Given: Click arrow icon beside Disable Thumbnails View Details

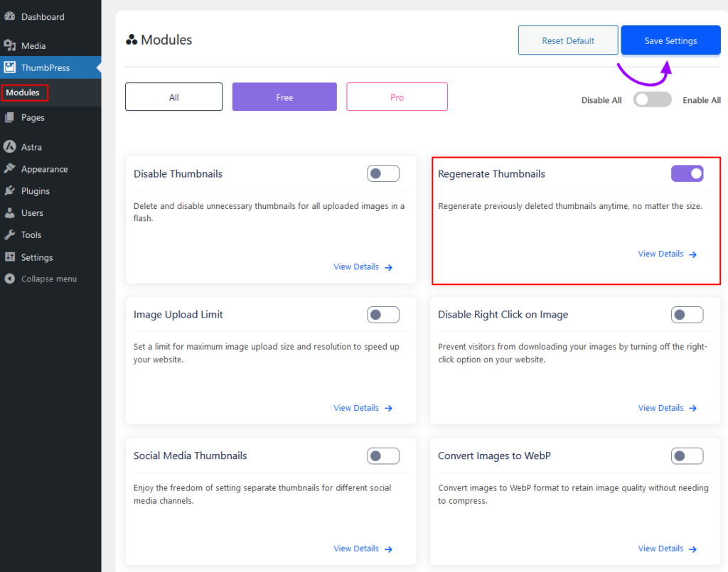Looking at the screenshot, I should pyautogui.click(x=389, y=267).
